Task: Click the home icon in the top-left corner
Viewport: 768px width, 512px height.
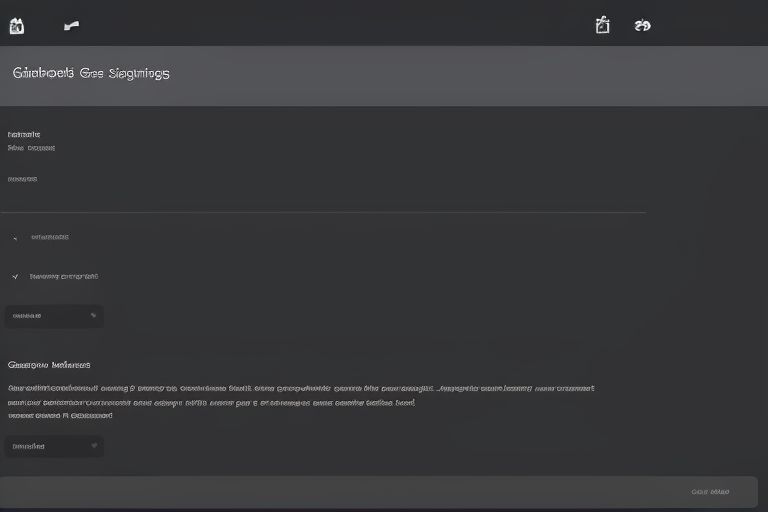Action: coord(16,26)
